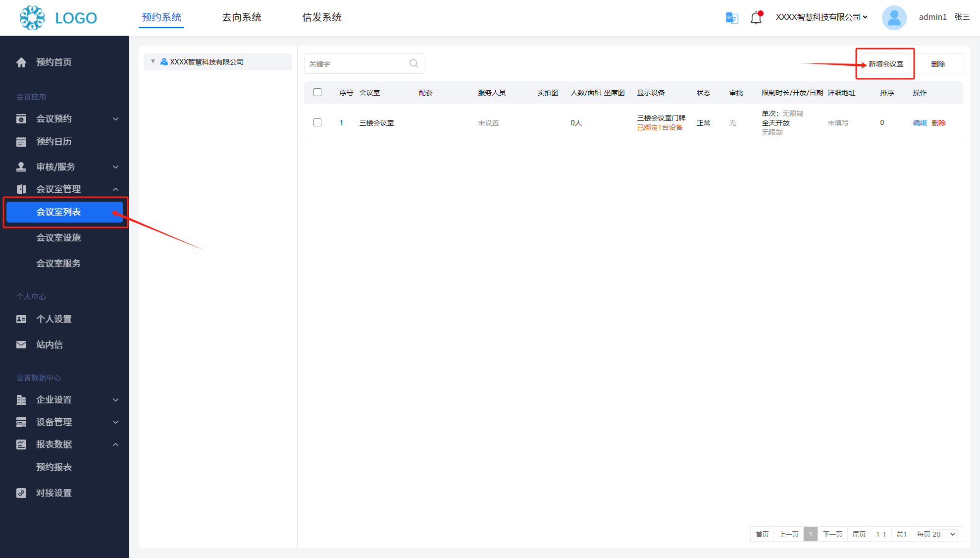
Task: Click the top 删除 button
Action: pos(938,64)
